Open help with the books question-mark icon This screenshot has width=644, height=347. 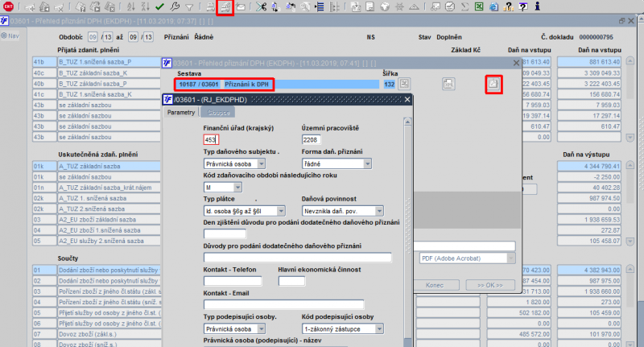pyautogui.click(x=508, y=6)
